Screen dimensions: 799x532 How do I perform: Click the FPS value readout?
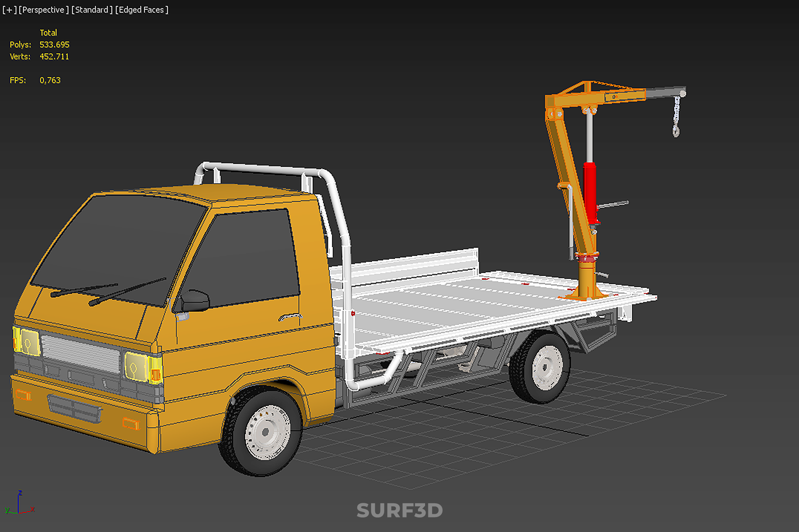pos(50,80)
